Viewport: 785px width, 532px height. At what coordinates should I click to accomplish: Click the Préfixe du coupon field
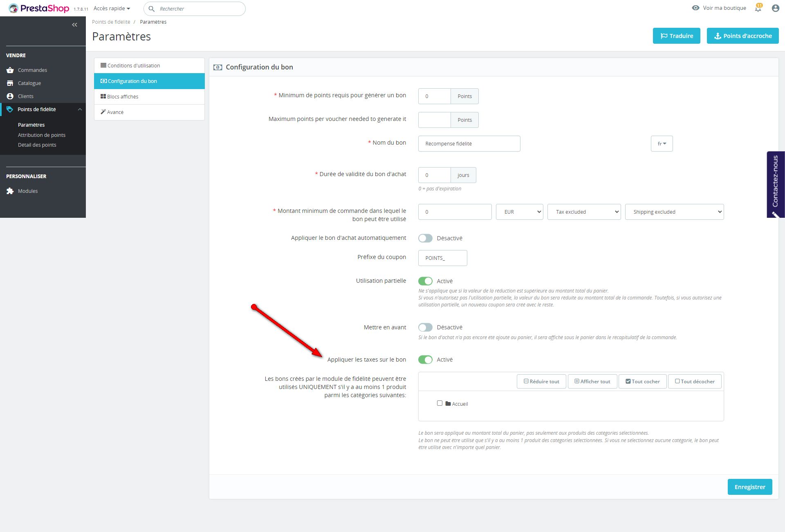442,258
